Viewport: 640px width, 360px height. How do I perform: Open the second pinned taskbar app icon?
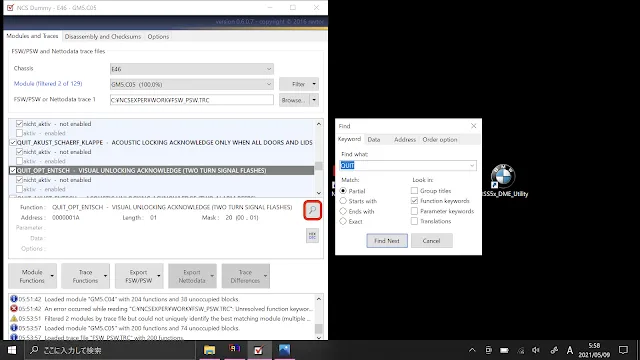(x=234, y=349)
